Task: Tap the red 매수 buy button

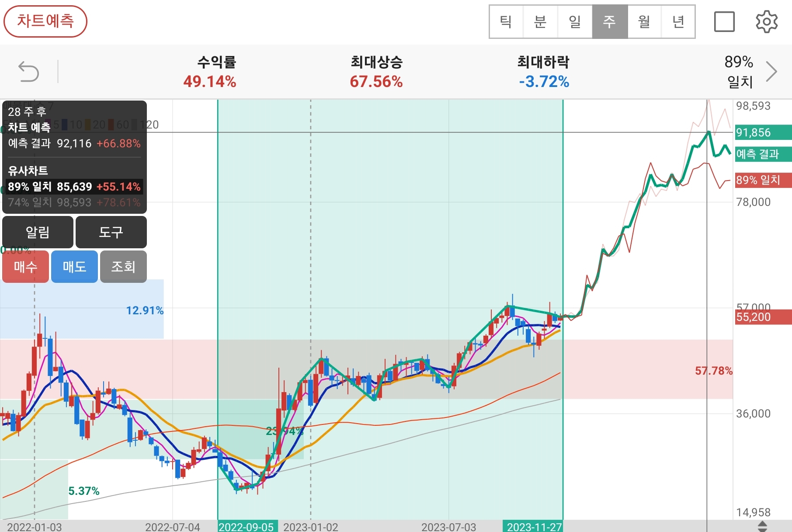Action: [25, 267]
